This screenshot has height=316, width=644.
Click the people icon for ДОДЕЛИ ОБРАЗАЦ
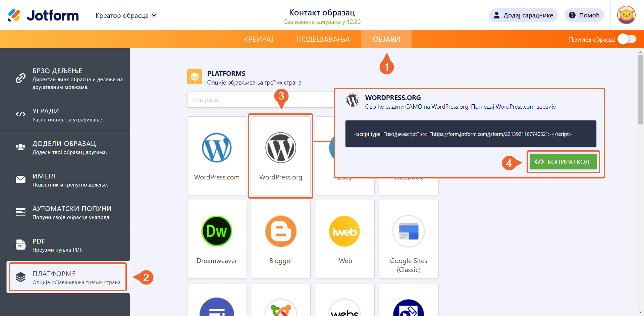[20, 147]
